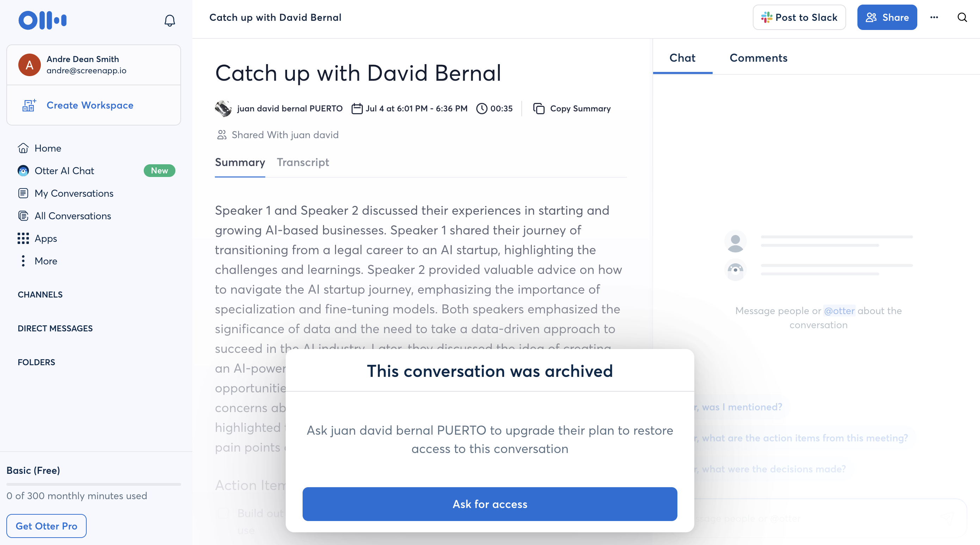Switch to the Comments tab
The height and width of the screenshot is (545, 980).
coord(758,58)
